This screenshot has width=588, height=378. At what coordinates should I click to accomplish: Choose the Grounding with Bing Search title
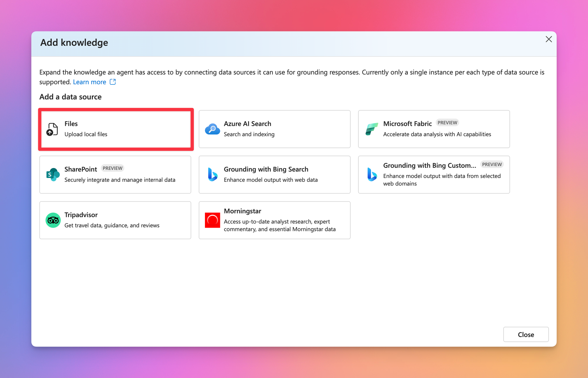tap(266, 169)
